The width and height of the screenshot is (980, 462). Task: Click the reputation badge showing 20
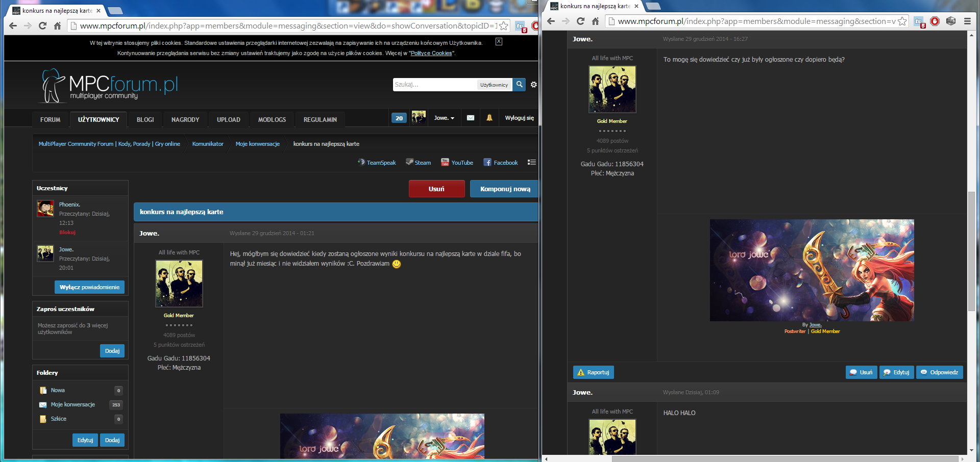click(x=399, y=118)
